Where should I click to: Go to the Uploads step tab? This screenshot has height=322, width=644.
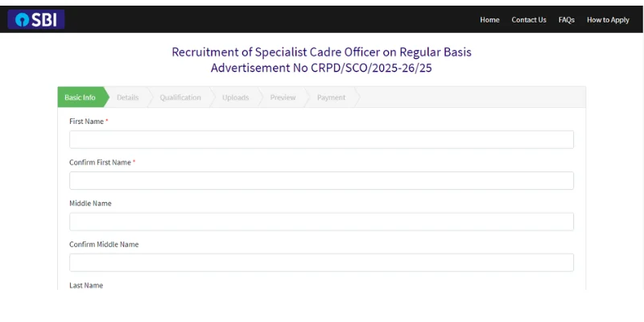pos(236,97)
